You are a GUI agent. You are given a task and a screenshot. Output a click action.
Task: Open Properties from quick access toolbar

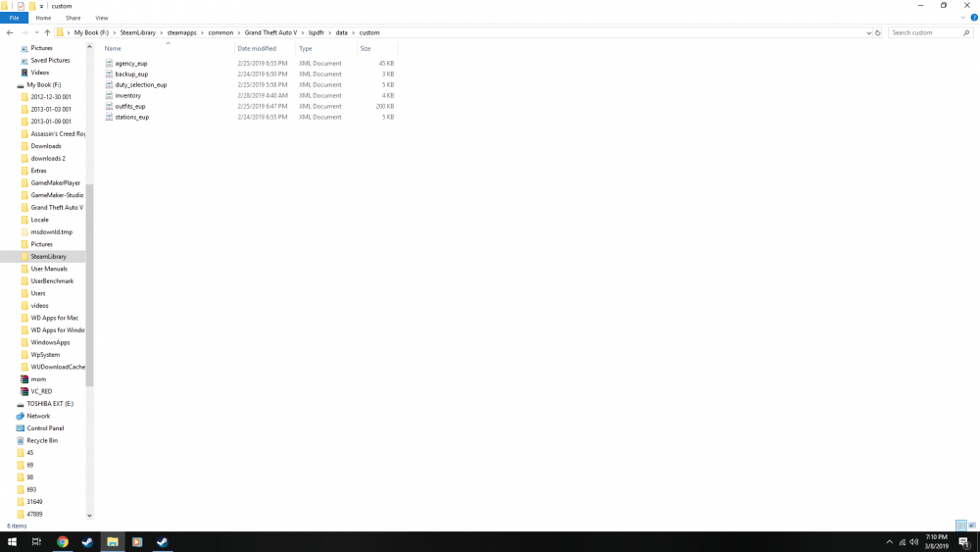[21, 6]
